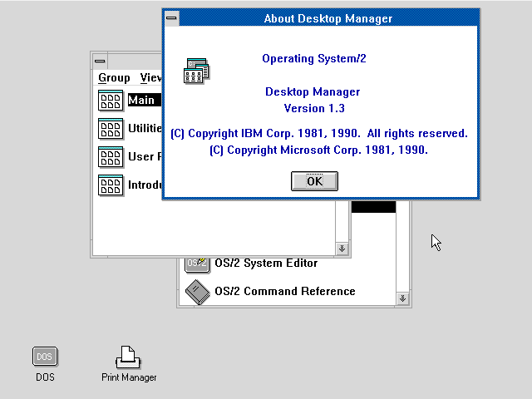Viewport: 532px width, 399px height.
Task: Click the Desktop Manager icon in About dialog
Action: coord(197,71)
